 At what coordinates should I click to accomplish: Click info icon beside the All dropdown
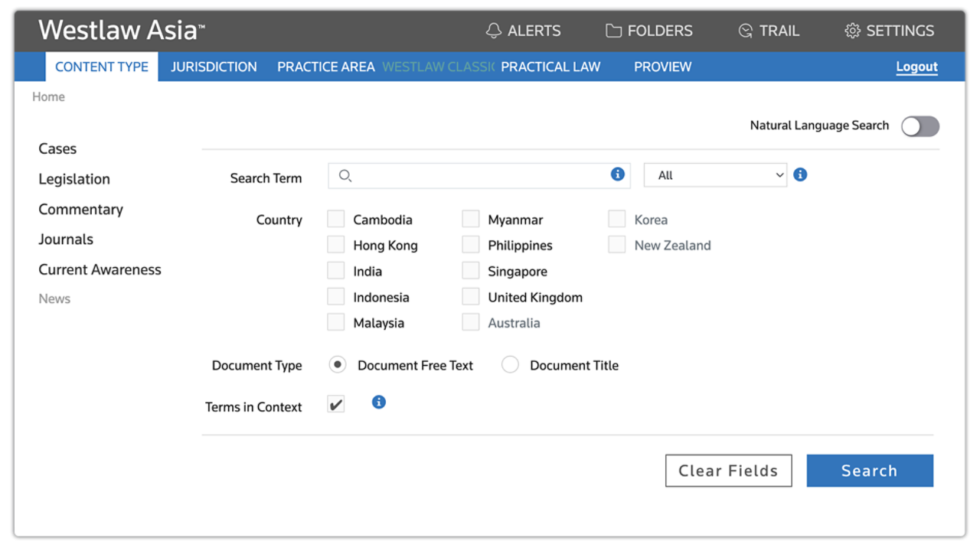coord(800,174)
